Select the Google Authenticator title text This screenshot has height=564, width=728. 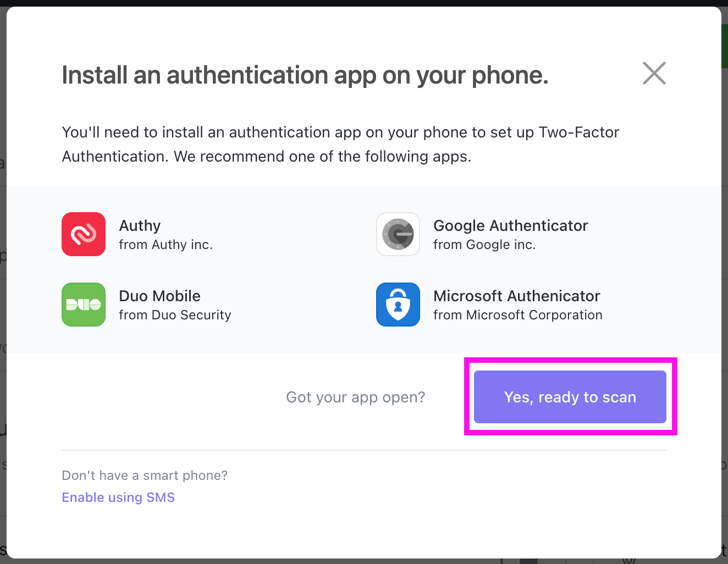[x=511, y=226]
